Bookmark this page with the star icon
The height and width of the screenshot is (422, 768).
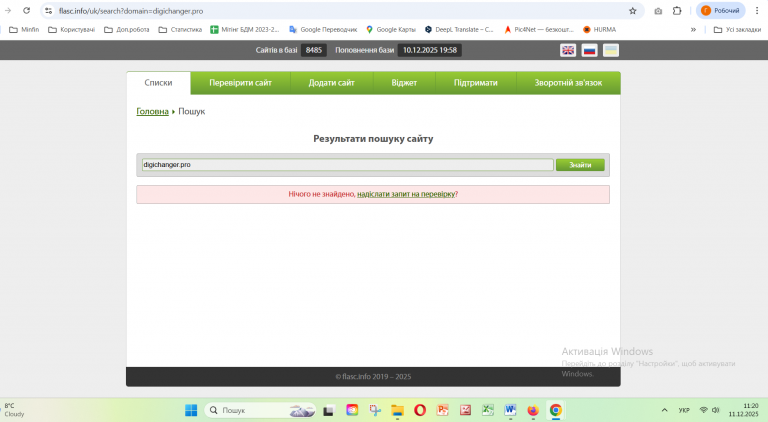632,11
